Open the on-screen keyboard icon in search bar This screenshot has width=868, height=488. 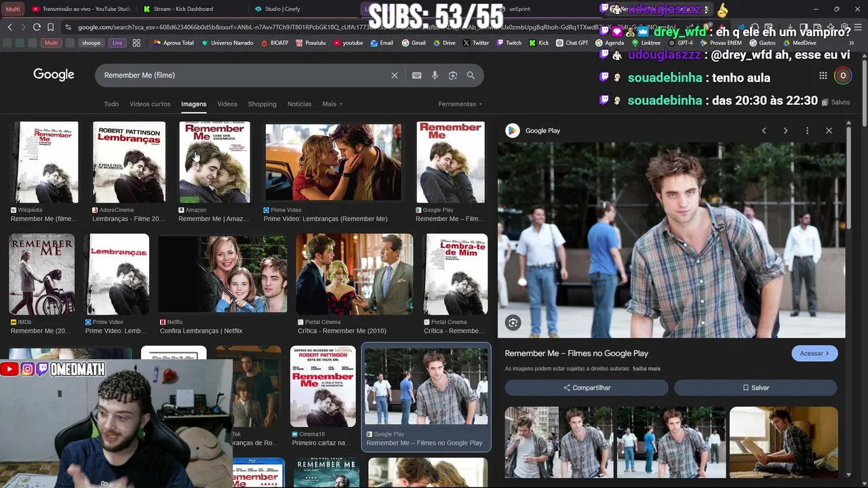click(416, 75)
